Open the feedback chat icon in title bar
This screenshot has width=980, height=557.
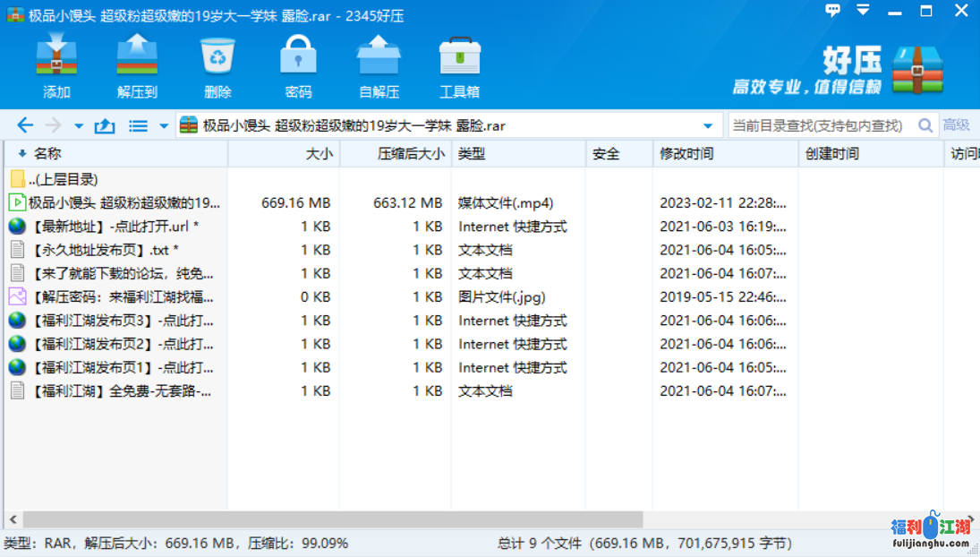click(x=833, y=11)
